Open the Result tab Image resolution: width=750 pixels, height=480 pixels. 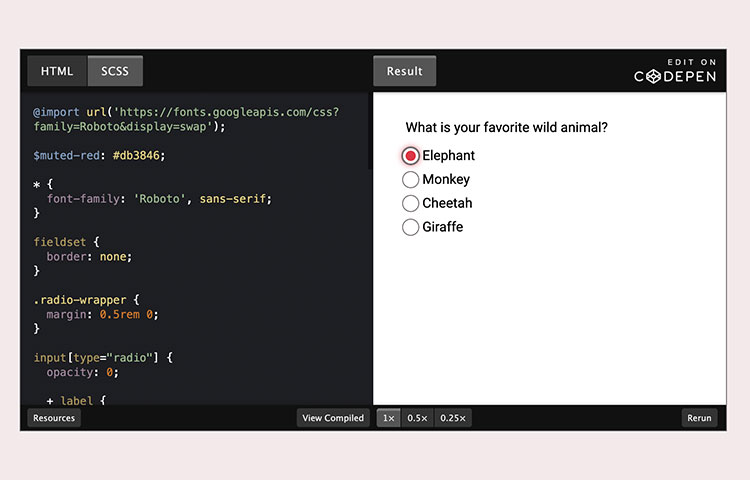pos(404,71)
